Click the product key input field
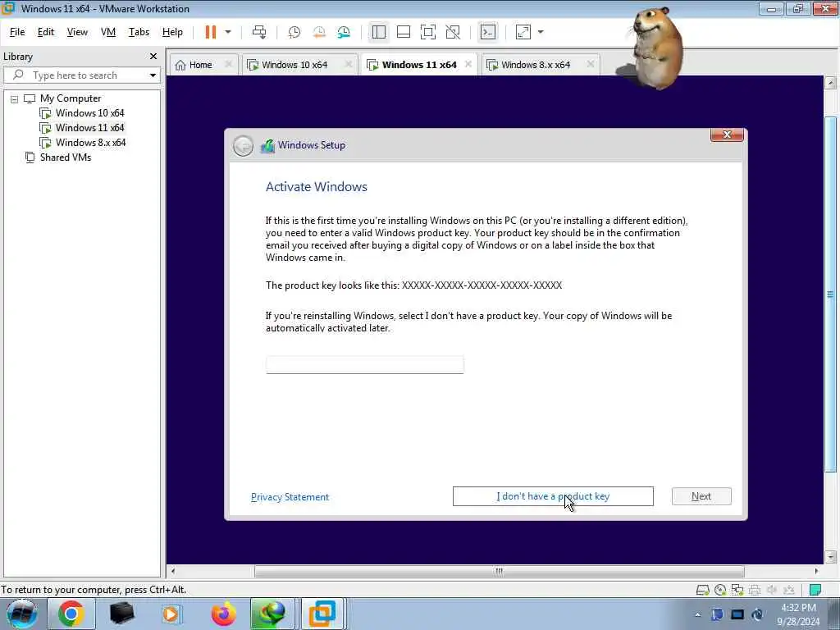This screenshot has width=840, height=630. (x=365, y=365)
